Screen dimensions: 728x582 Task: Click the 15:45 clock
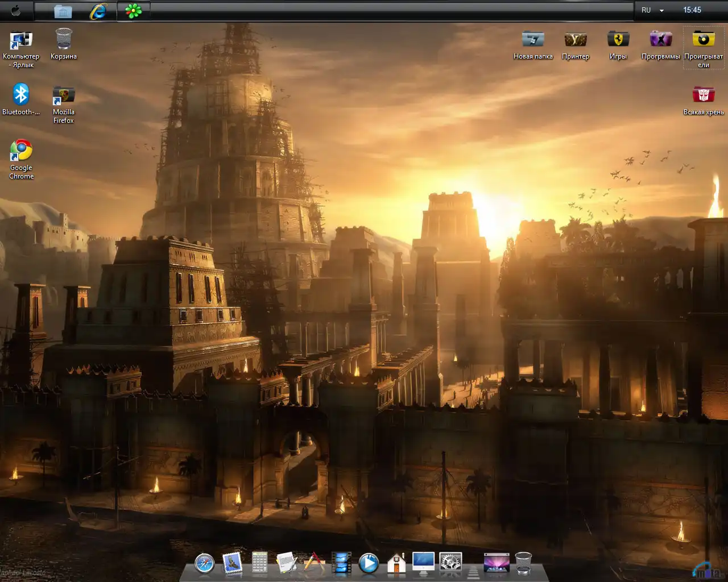pyautogui.click(x=692, y=10)
